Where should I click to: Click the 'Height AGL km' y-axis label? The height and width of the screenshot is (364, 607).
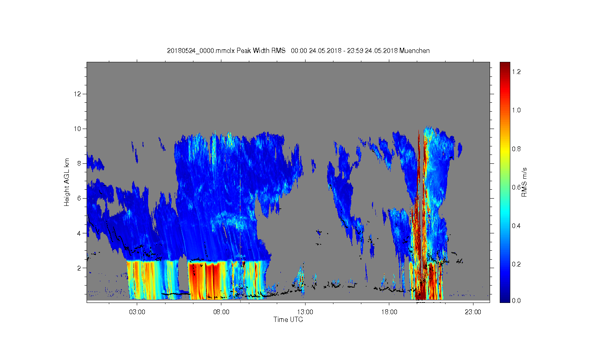click(67, 182)
